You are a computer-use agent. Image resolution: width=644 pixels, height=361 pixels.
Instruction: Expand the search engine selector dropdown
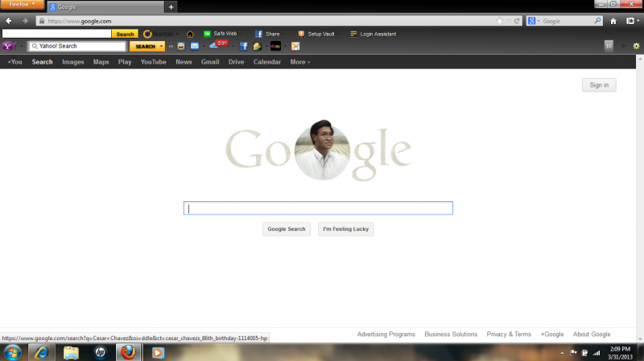pyautogui.click(x=535, y=21)
